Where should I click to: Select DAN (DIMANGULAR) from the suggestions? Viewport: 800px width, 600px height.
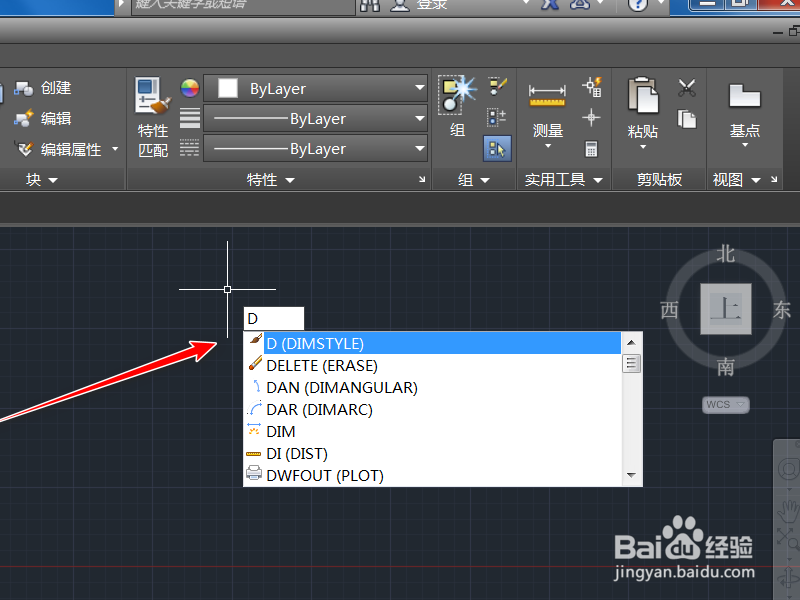click(x=433, y=387)
